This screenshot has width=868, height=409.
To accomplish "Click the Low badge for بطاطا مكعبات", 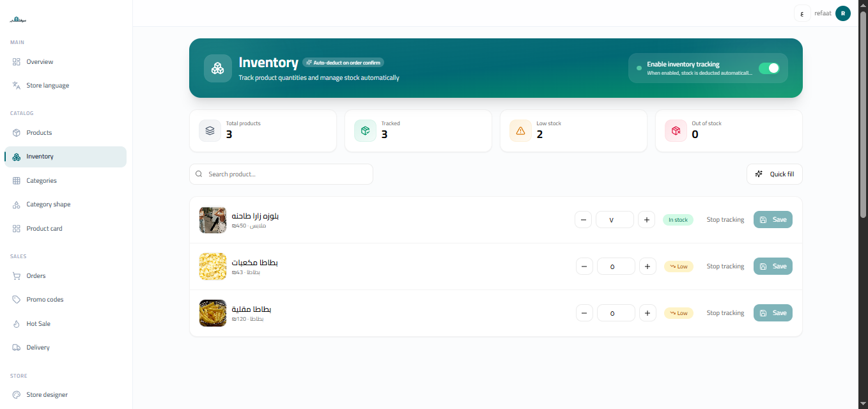I will [x=679, y=266].
